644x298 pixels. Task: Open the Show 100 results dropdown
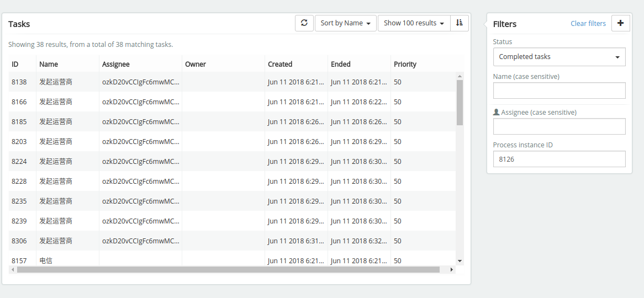pyautogui.click(x=414, y=23)
